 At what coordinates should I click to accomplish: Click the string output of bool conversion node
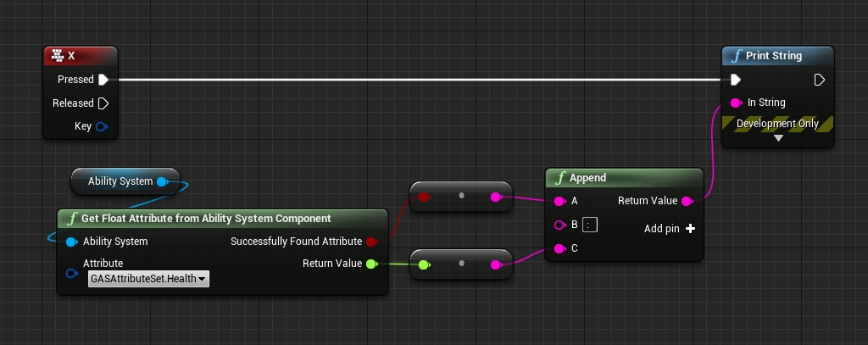click(x=496, y=197)
